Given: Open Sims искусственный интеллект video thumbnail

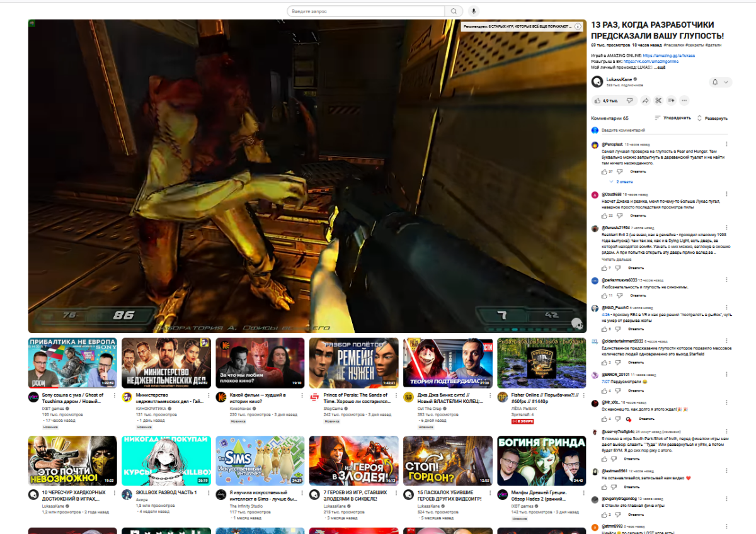Looking at the screenshot, I should [260, 460].
